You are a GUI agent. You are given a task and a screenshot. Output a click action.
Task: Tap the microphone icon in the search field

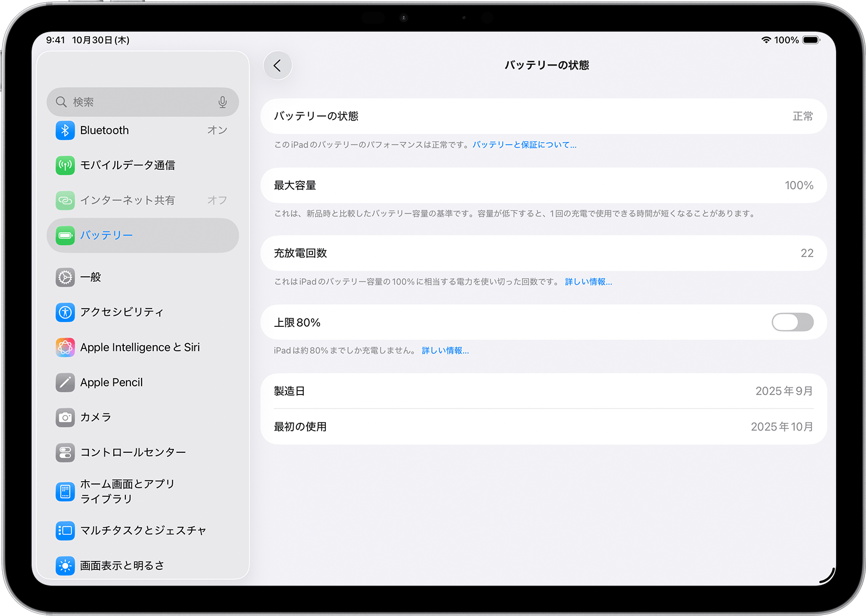(x=222, y=102)
